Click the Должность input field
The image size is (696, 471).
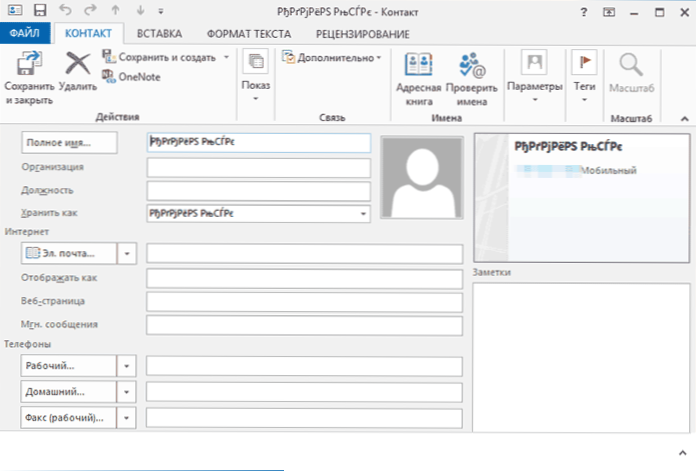point(259,191)
